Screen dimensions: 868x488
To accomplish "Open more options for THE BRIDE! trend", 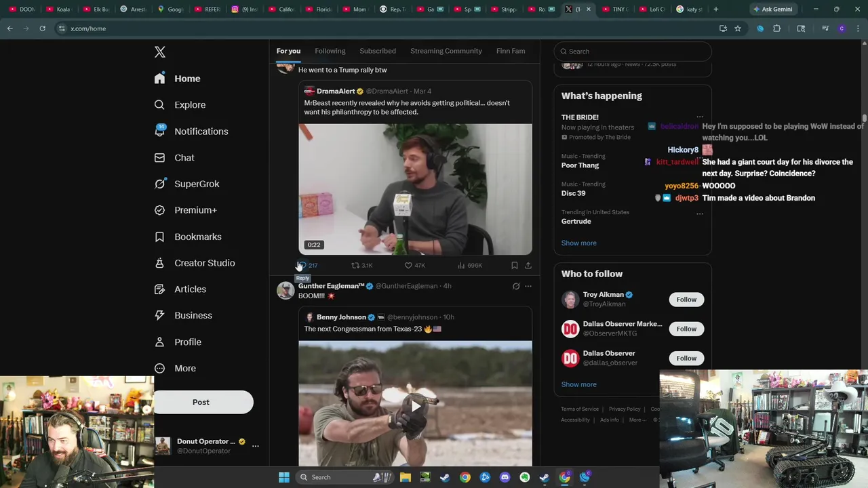I will [700, 117].
